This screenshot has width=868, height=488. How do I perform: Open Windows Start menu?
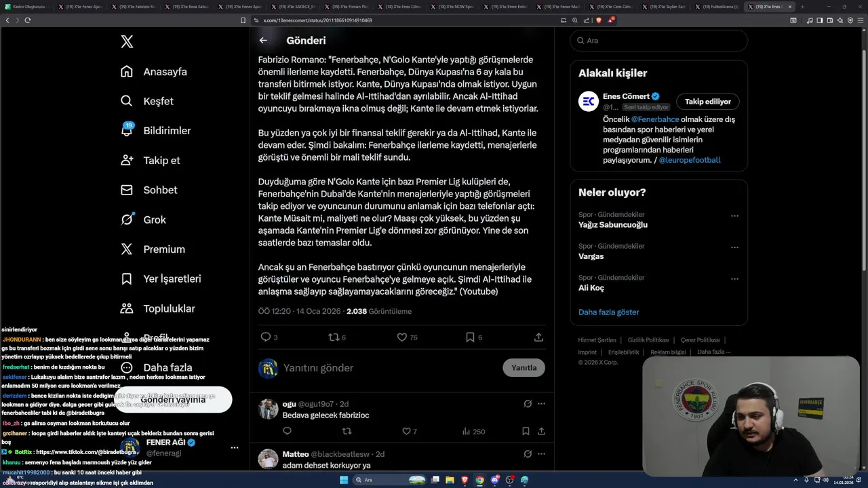coord(344,480)
